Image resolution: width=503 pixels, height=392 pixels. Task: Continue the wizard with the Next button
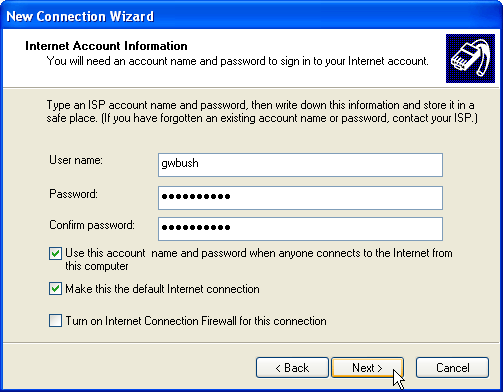[x=368, y=368]
